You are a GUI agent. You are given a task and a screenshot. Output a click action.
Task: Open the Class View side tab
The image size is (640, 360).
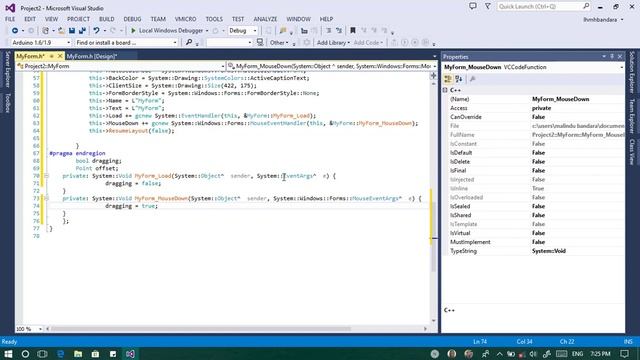632,152
